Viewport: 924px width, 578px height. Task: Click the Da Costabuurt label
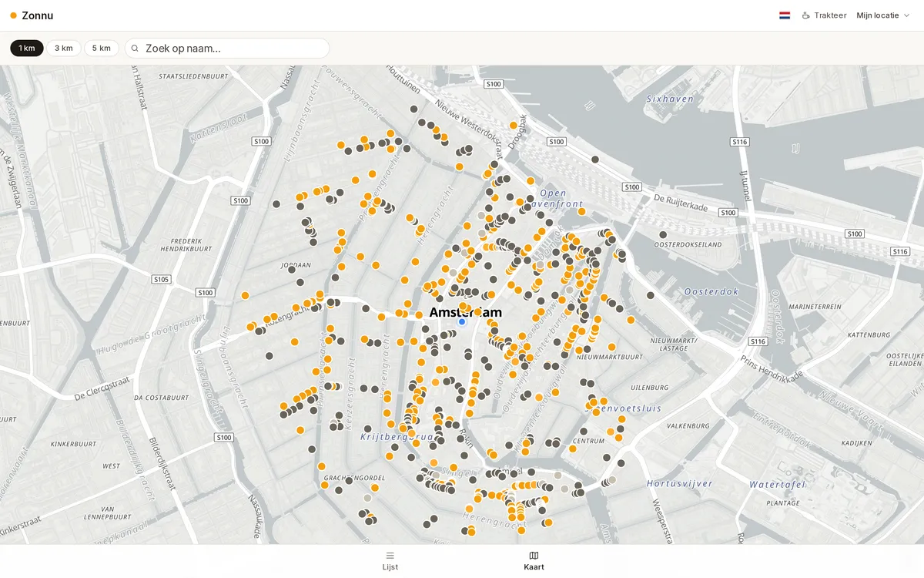pos(161,398)
